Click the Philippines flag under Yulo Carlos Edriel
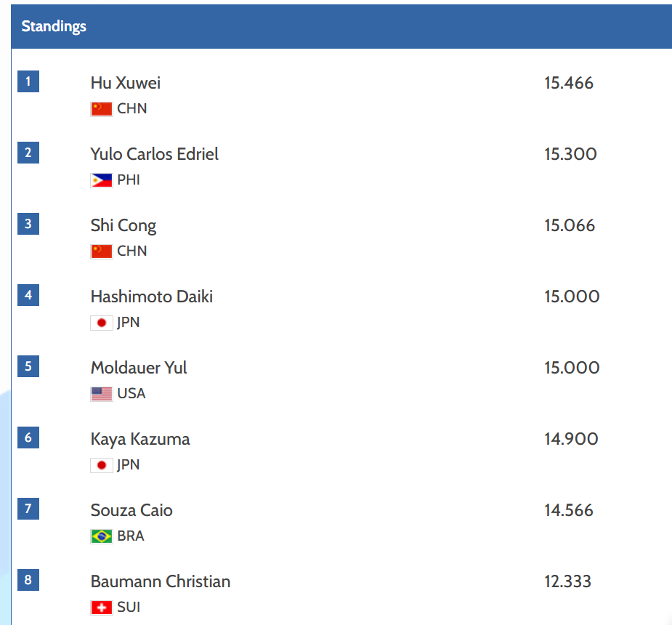 pyautogui.click(x=101, y=180)
